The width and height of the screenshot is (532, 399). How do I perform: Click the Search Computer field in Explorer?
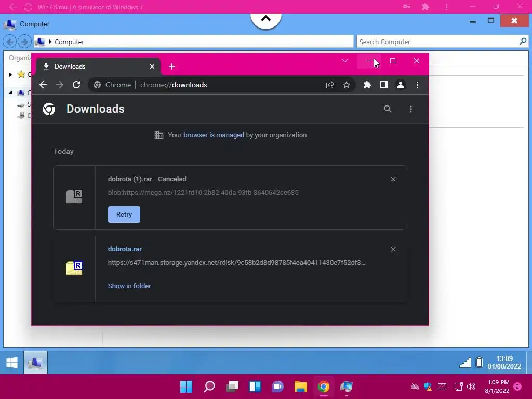(x=437, y=42)
